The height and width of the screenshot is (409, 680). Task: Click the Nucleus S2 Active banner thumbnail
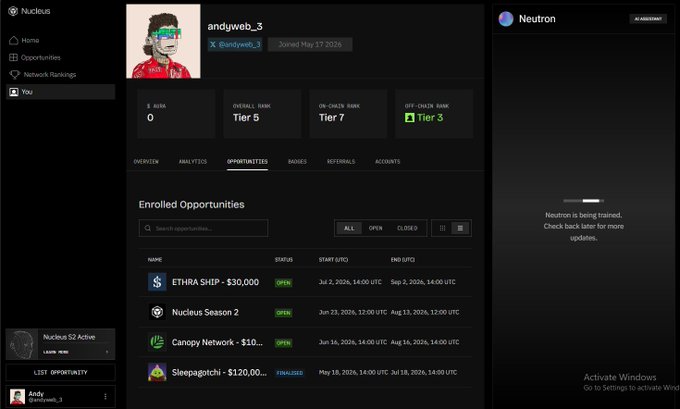(22, 344)
